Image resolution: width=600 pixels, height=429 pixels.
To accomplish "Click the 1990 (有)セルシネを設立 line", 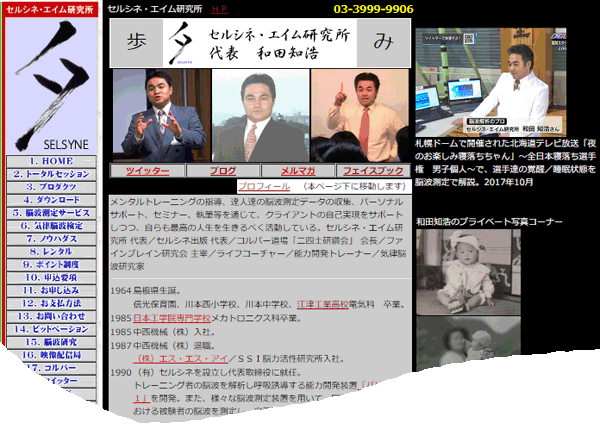I will point(206,372).
